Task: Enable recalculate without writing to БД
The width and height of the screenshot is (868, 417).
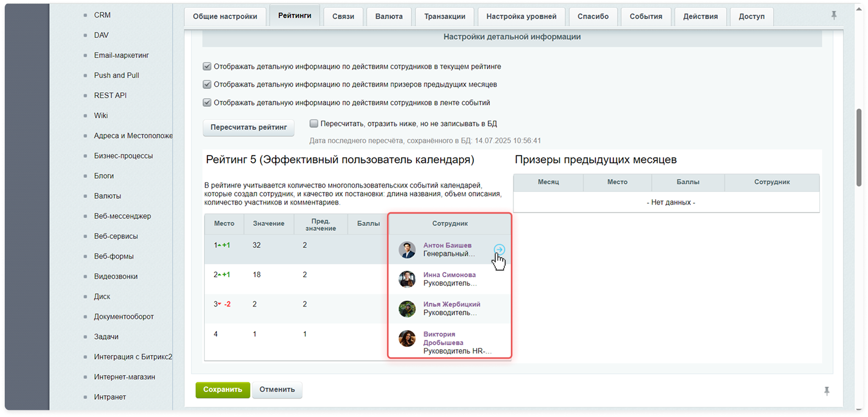Action: tap(314, 124)
